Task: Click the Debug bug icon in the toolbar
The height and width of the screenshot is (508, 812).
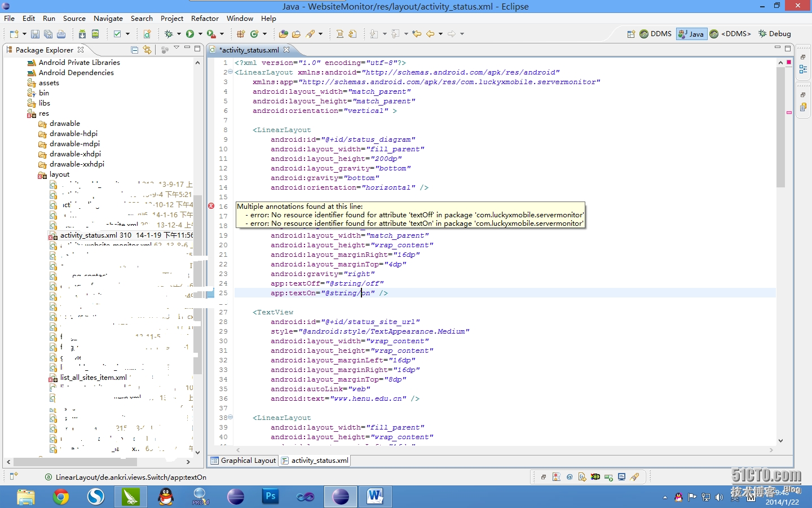Action: tap(168, 34)
